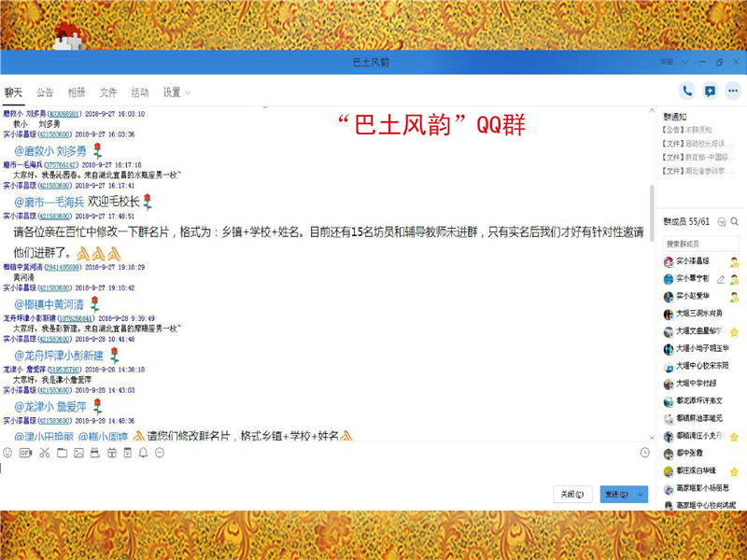This screenshot has height=560, width=747.
Task: Click the GIF sticker icon
Action: pos(25,453)
